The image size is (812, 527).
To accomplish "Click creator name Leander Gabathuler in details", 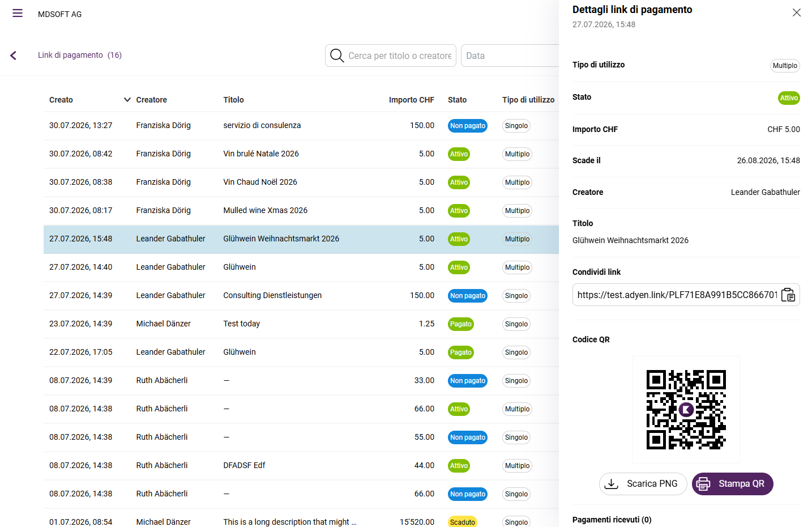I will coord(765,192).
